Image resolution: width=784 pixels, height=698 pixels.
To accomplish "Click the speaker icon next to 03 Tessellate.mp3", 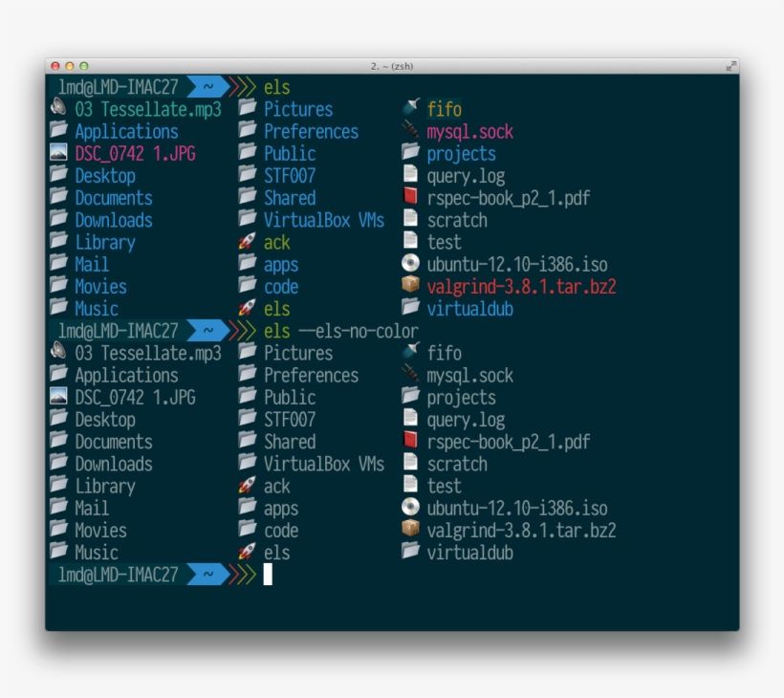I will (x=59, y=108).
